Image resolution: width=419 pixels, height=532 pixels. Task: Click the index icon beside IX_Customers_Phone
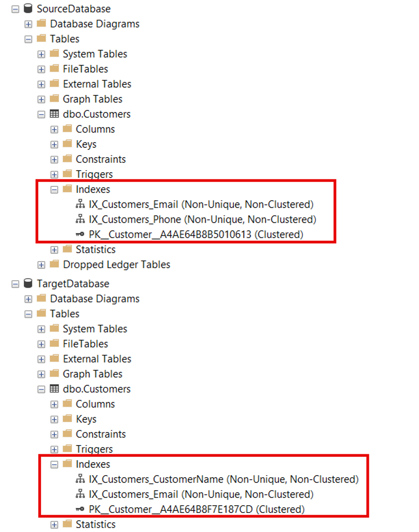coord(80,219)
